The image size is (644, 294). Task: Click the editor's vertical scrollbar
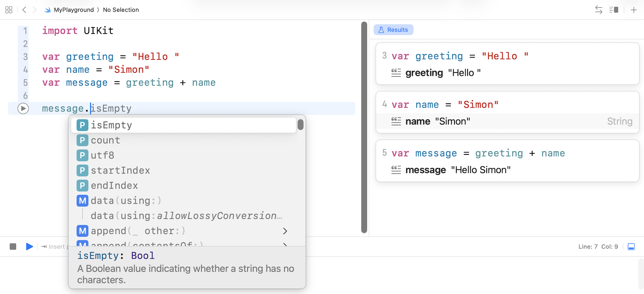[364, 128]
